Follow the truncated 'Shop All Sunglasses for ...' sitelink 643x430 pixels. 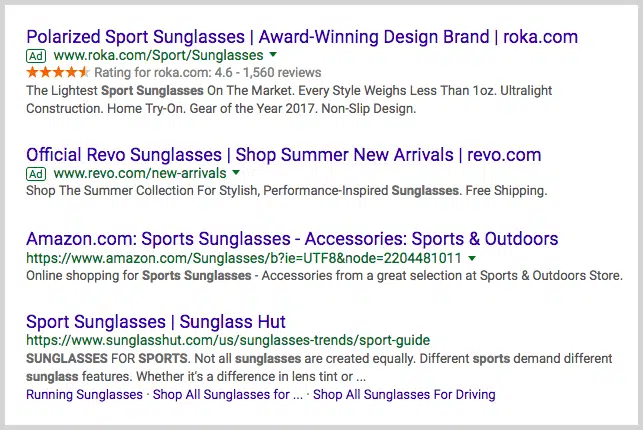click(228, 395)
